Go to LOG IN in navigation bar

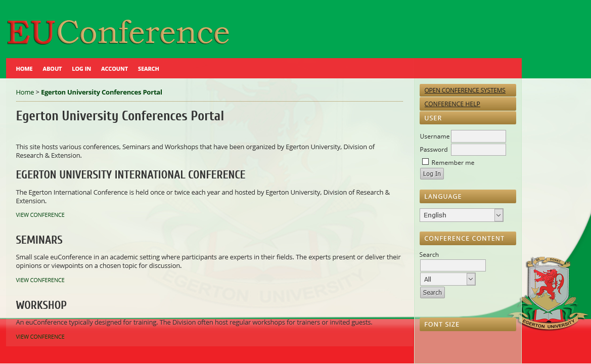(81, 69)
